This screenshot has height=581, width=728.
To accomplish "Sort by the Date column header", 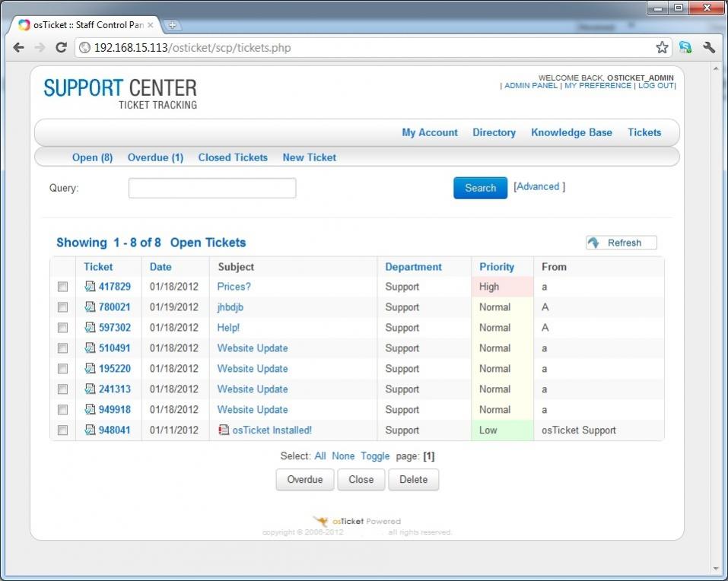I will point(161,267).
